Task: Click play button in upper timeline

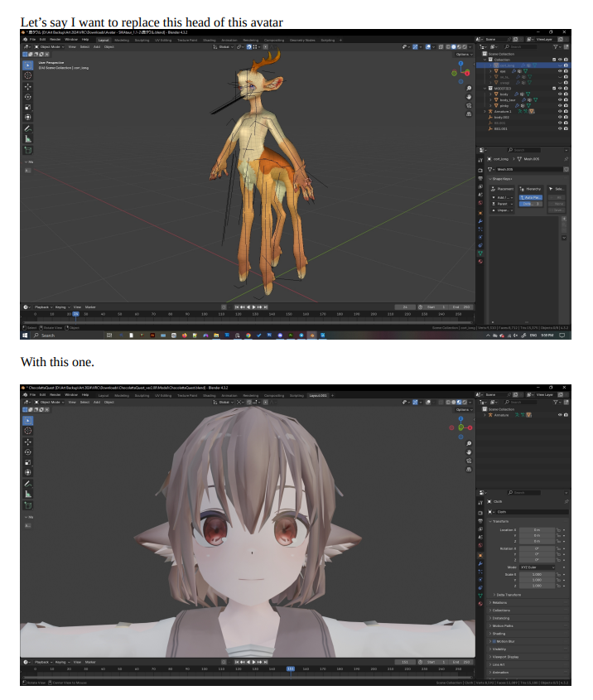Action: tap(254, 307)
